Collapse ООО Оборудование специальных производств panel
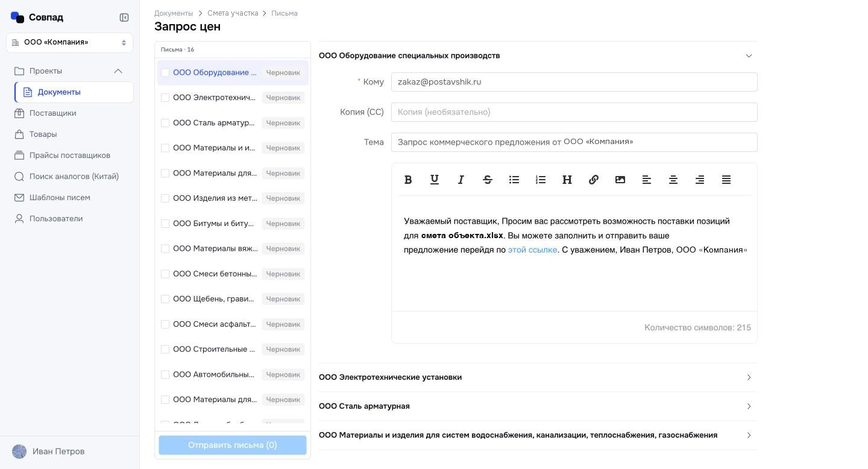 pos(749,55)
